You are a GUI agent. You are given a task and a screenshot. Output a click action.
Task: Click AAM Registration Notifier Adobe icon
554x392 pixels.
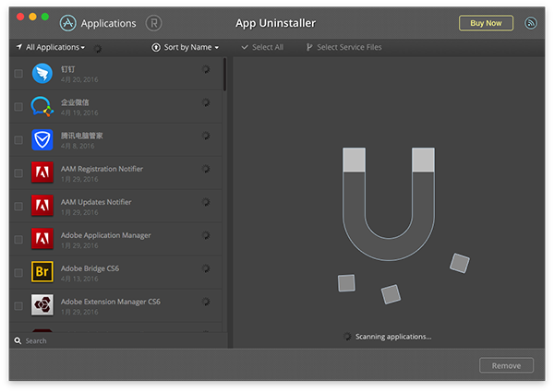click(x=42, y=172)
